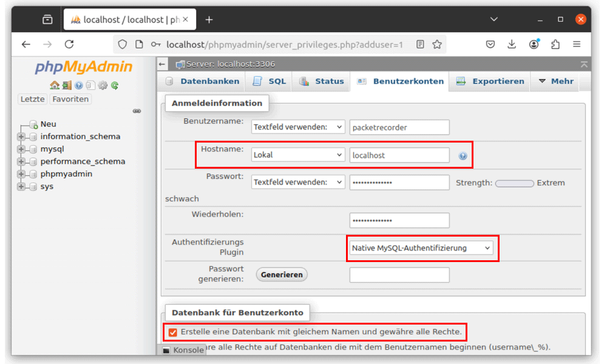Click the generated password text field
Viewport: 607px width, 364px height.
[x=399, y=275]
